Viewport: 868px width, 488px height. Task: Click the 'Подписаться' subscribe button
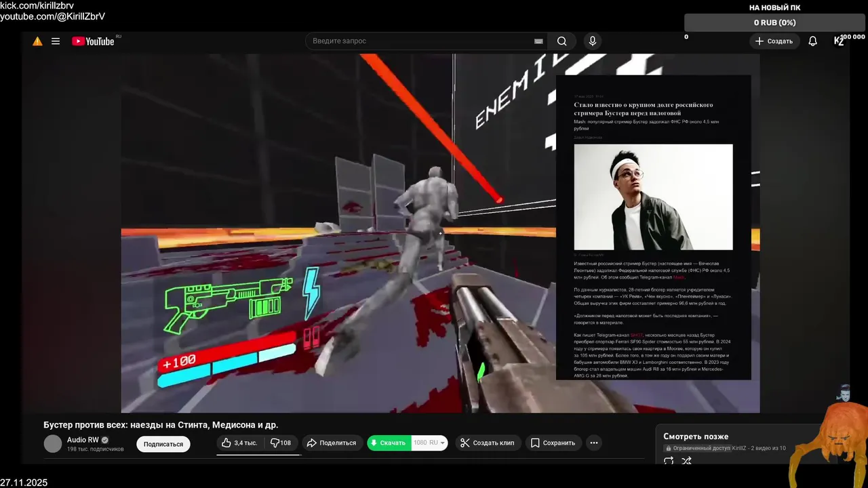[x=163, y=444]
